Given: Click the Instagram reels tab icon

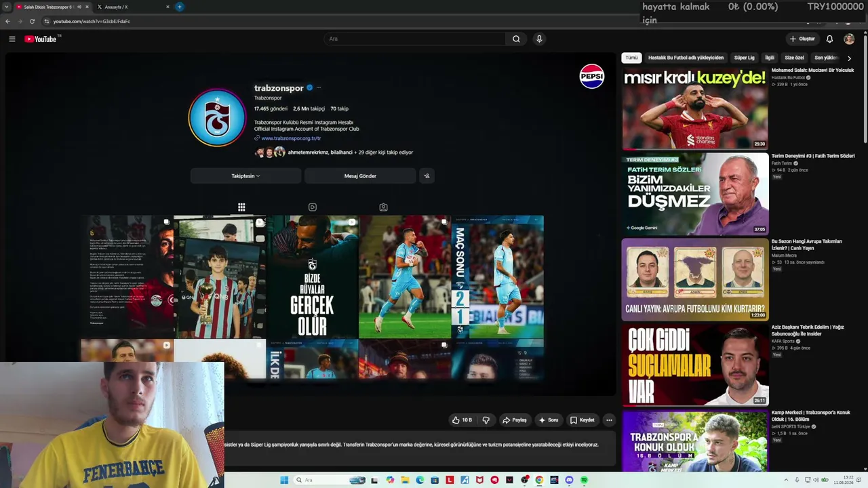Looking at the screenshot, I should (x=313, y=207).
